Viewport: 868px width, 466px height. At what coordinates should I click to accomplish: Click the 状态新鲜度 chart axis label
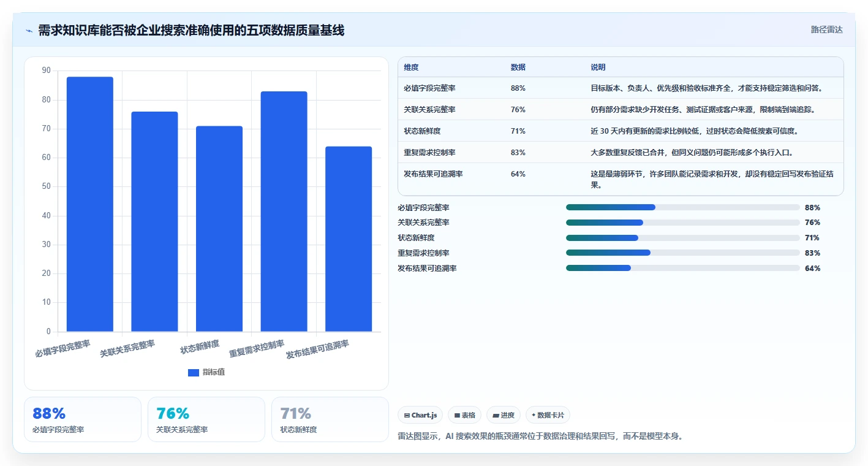200,346
